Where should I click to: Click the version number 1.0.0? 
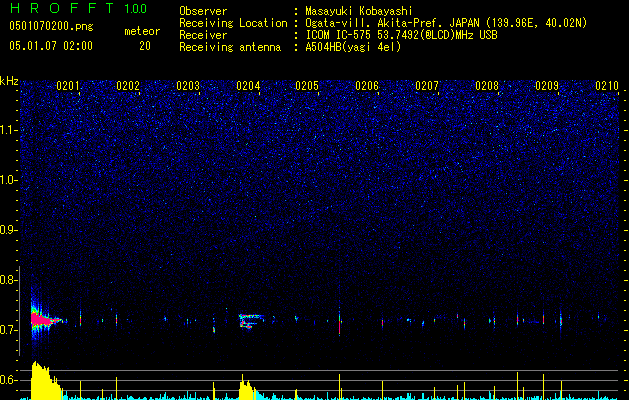click(136, 9)
